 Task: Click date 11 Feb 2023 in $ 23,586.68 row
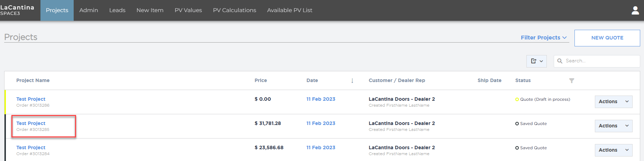(321, 147)
